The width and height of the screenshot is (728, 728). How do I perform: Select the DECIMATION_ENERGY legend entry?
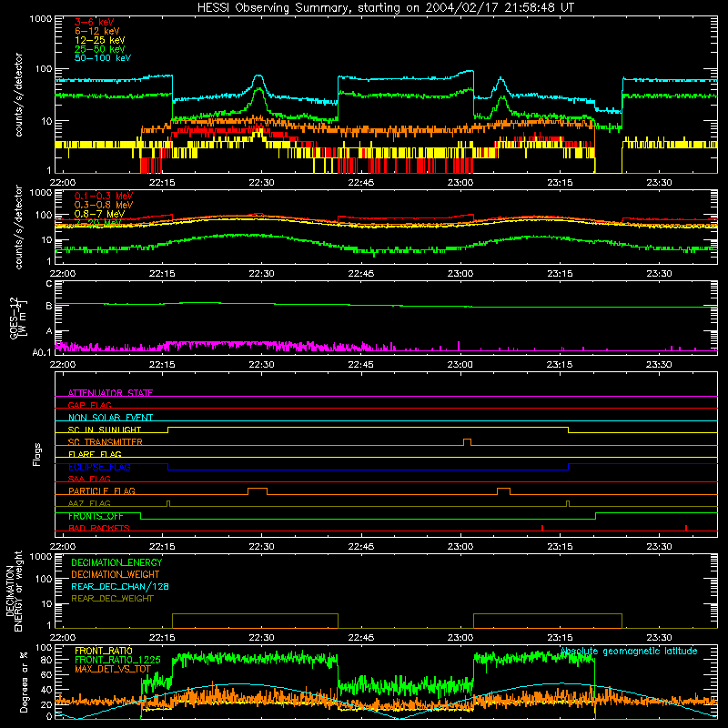116,562
